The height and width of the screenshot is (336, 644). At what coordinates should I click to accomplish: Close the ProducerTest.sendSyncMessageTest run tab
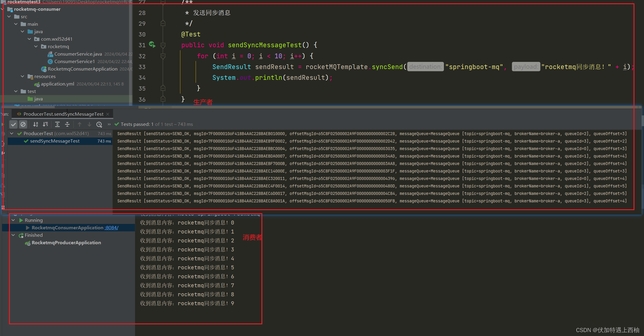(108, 114)
